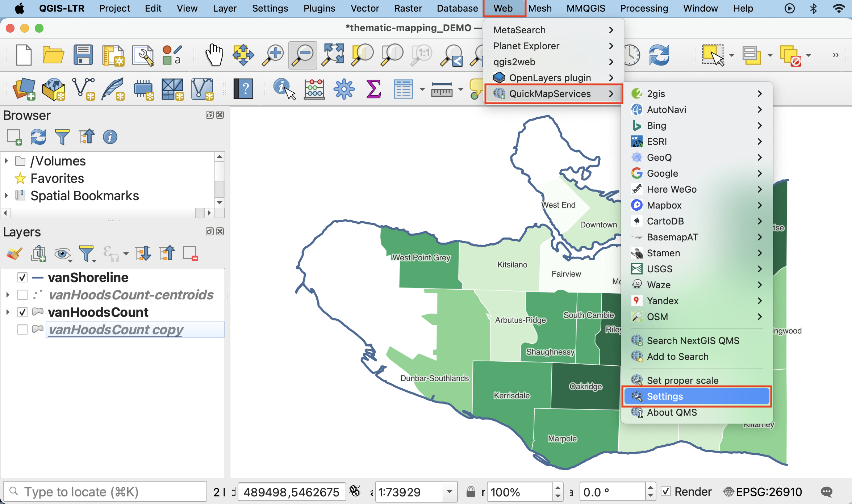Click the Browser panel filter icon

coord(62,137)
